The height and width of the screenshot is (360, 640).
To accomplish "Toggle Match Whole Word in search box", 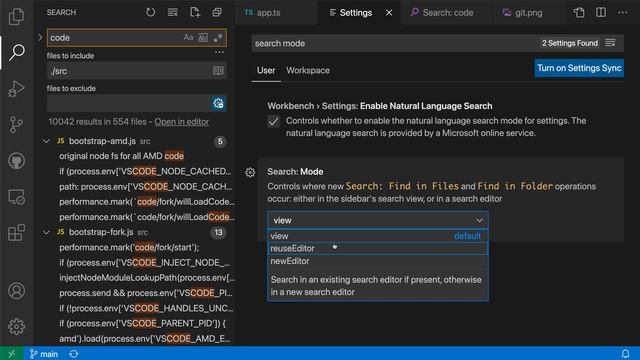I will tap(203, 38).
